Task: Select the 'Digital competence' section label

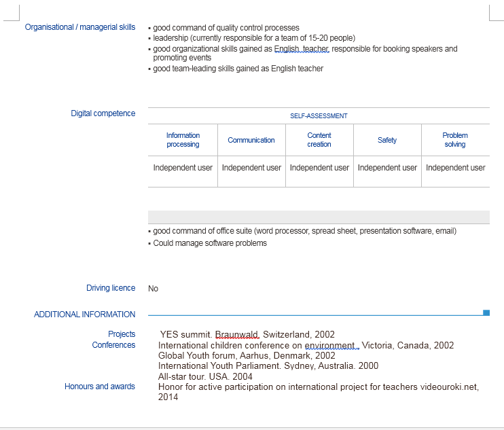Action: (103, 113)
